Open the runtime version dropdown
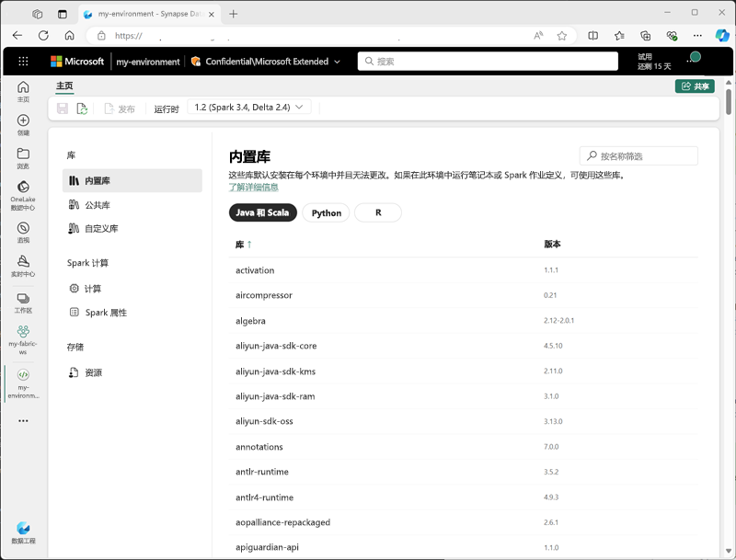The height and width of the screenshot is (560, 736). (x=248, y=108)
